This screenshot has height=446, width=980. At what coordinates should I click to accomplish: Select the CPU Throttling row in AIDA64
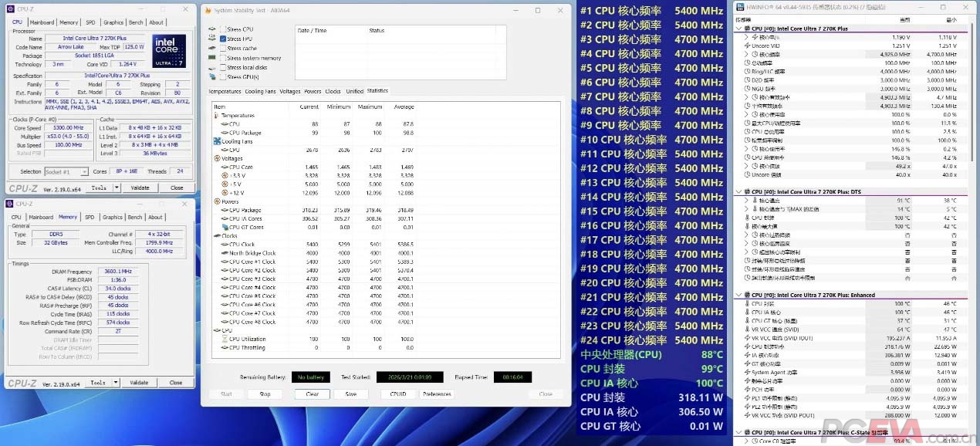[x=314, y=347]
